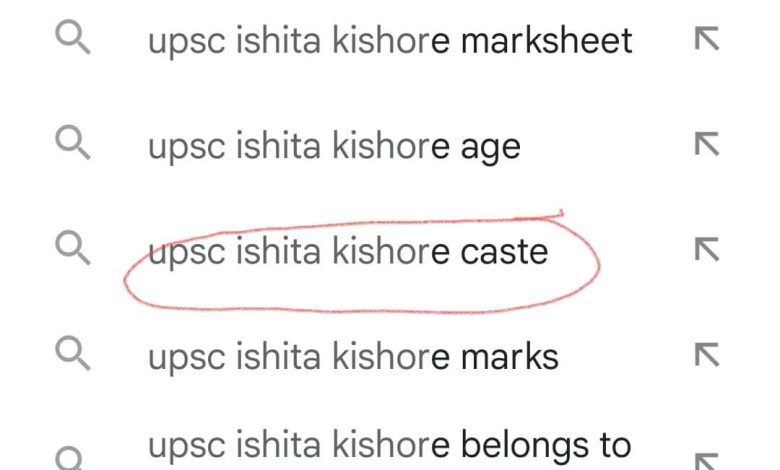Choose the 'upsc ishita kishore age' suggestion
Viewport: 780px width, 470px height.
[334, 147]
